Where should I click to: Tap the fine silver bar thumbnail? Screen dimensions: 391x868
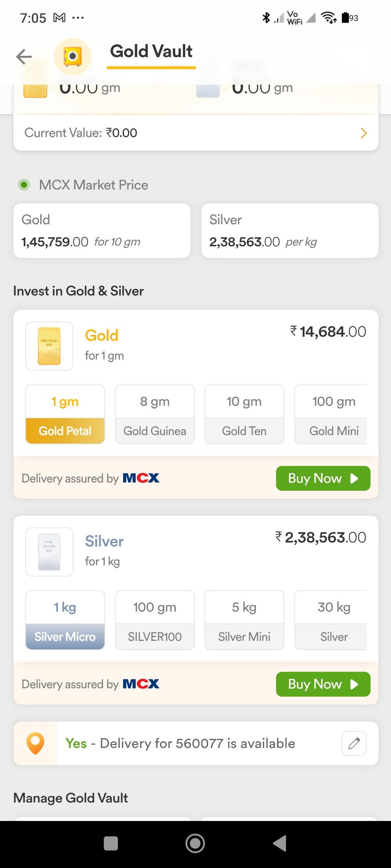(49, 552)
